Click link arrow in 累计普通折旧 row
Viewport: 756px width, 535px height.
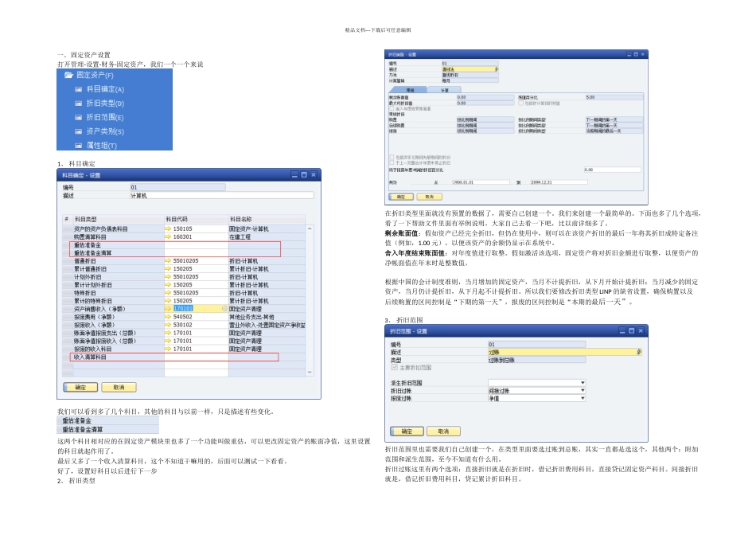point(168,269)
